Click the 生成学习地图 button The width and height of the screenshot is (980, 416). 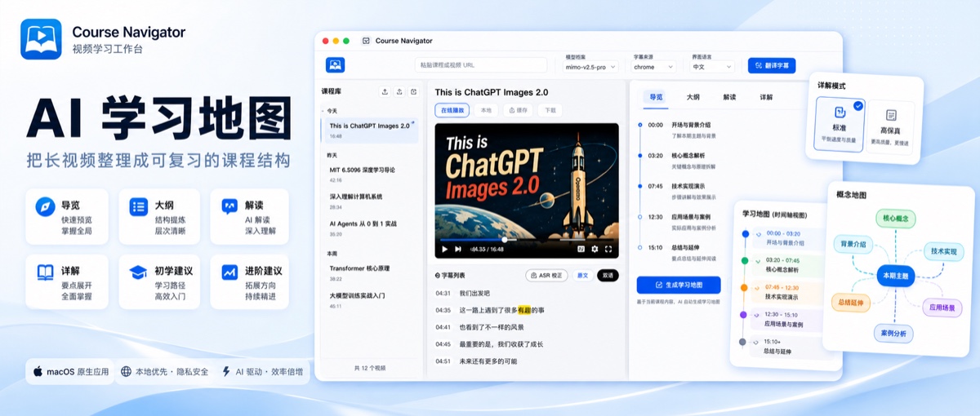coord(679,285)
